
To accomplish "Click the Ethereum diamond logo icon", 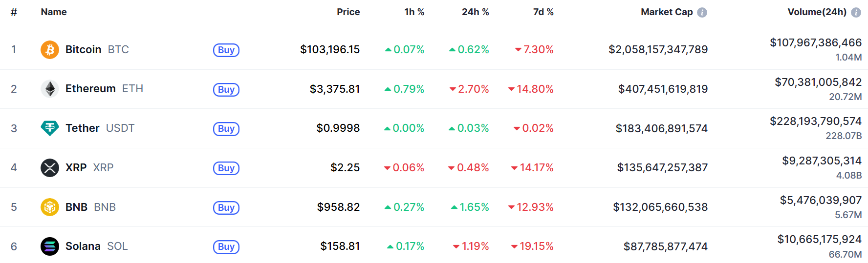I will click(49, 89).
